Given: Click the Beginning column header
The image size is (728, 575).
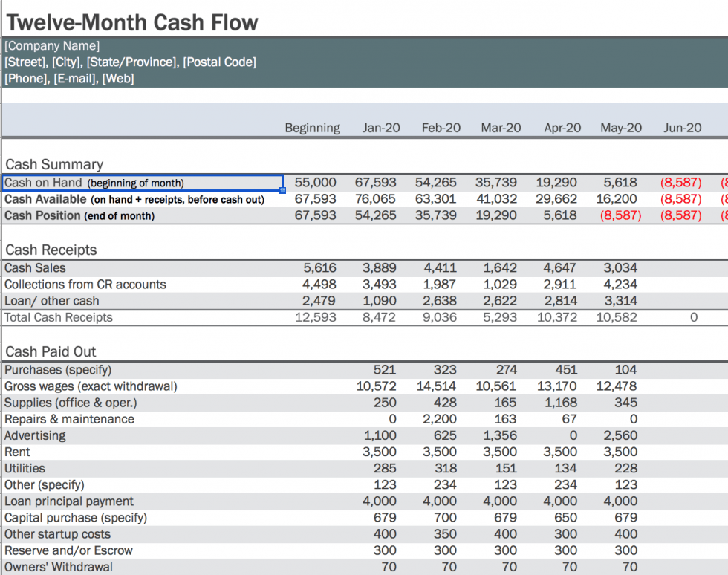Looking at the screenshot, I should [313, 127].
